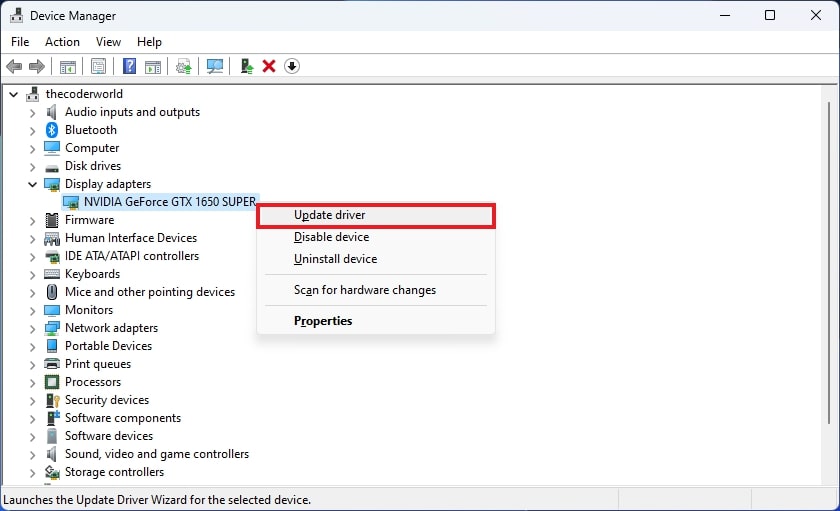Click the thecoderworld computer root icon
This screenshot has width=840, height=511.
point(33,94)
